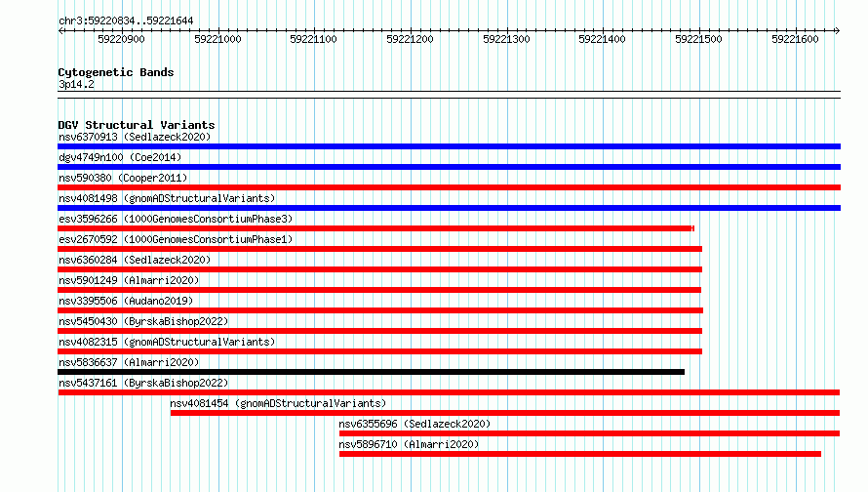Open the nsv5450430 (ByrskaBishop2022) label
Screen dimensions: 868x492
point(143,321)
